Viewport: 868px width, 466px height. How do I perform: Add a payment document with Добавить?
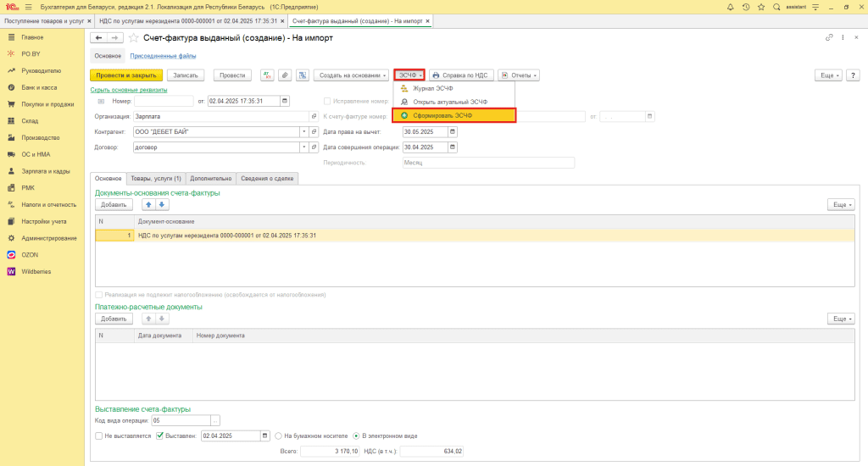[114, 319]
